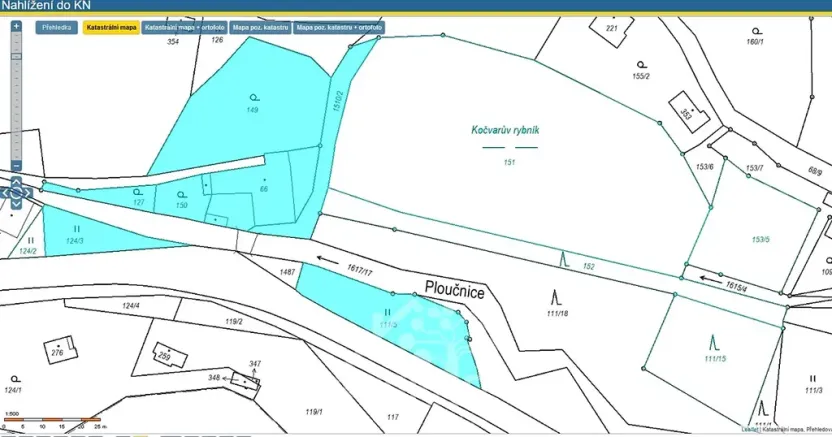The width and height of the screenshot is (832, 437).
Task: Select the Katastrální mapa layer
Action: tap(111, 28)
